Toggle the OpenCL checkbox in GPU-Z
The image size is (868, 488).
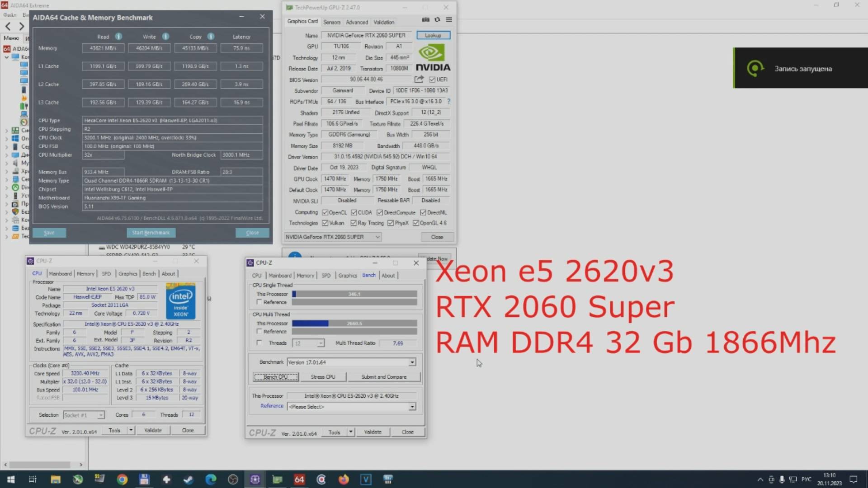point(325,212)
